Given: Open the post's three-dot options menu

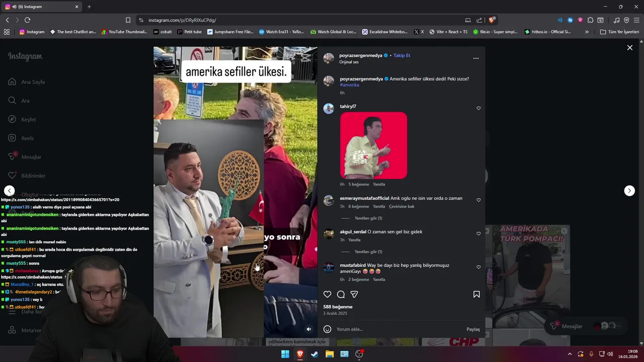Looking at the screenshot, I should click(x=476, y=58).
